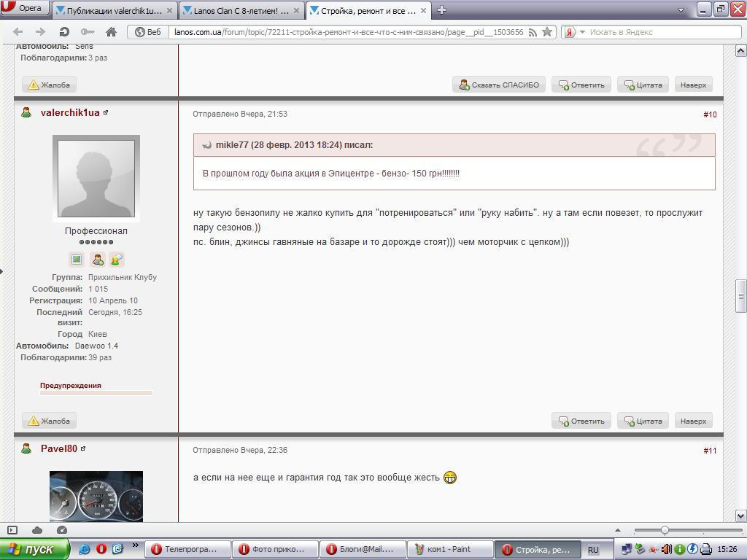747x560 pixels.
Task: Open the post #10 permalink
Action: point(710,114)
